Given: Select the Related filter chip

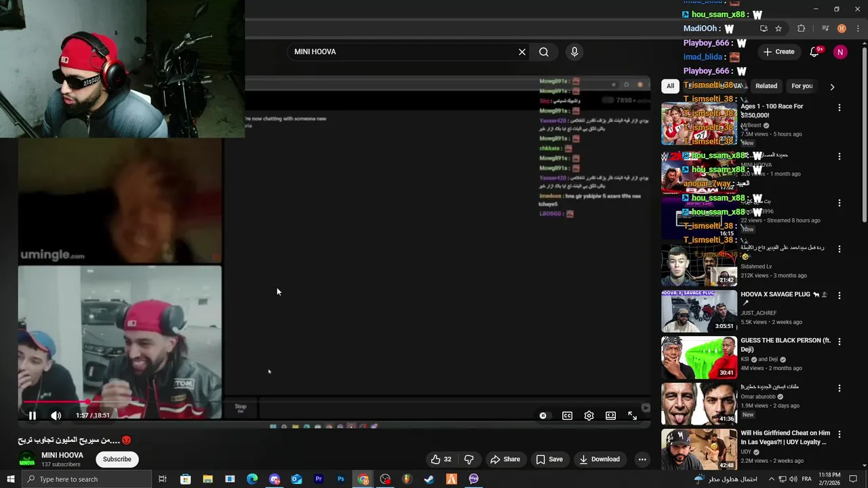Looking at the screenshot, I should [766, 86].
